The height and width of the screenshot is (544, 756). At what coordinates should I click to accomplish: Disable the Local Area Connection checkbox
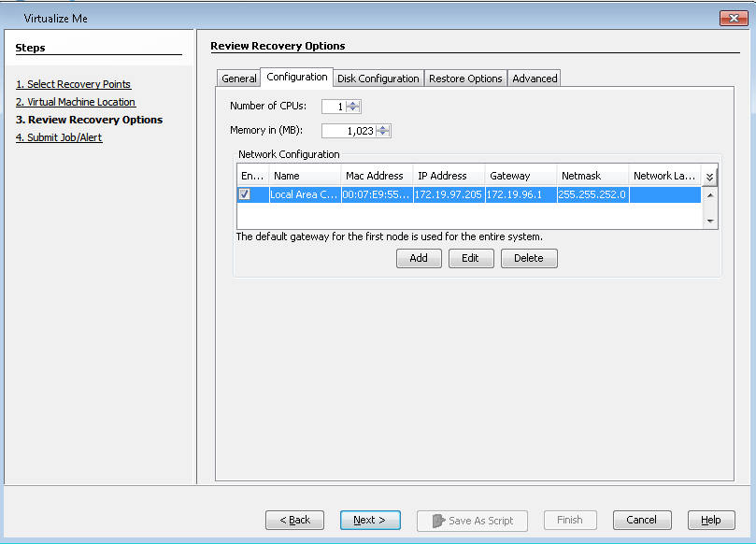(x=246, y=193)
